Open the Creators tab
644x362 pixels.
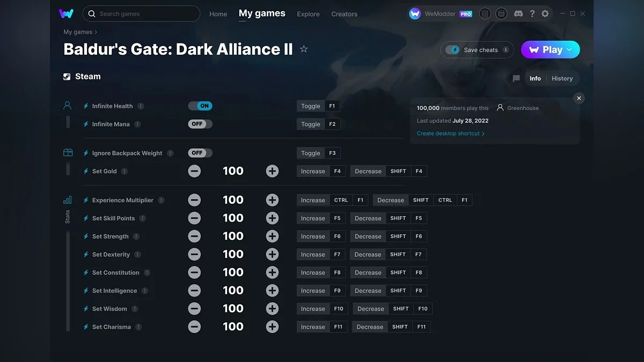pos(345,14)
